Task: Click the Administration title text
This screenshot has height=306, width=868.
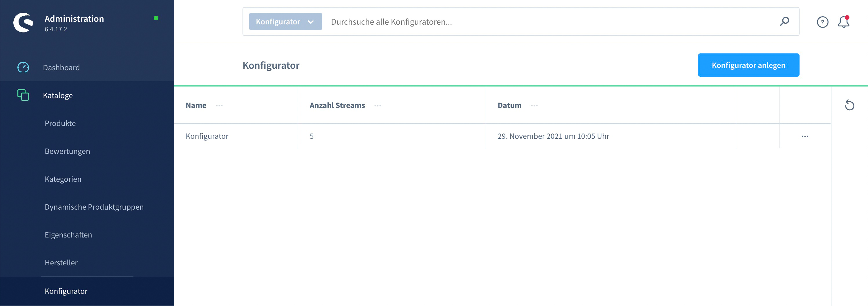Action: [x=74, y=19]
